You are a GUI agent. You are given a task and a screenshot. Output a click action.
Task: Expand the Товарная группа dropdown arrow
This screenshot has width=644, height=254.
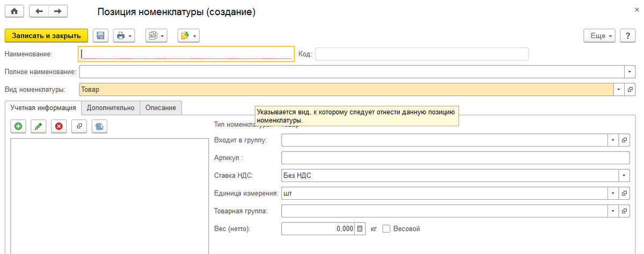click(x=613, y=211)
